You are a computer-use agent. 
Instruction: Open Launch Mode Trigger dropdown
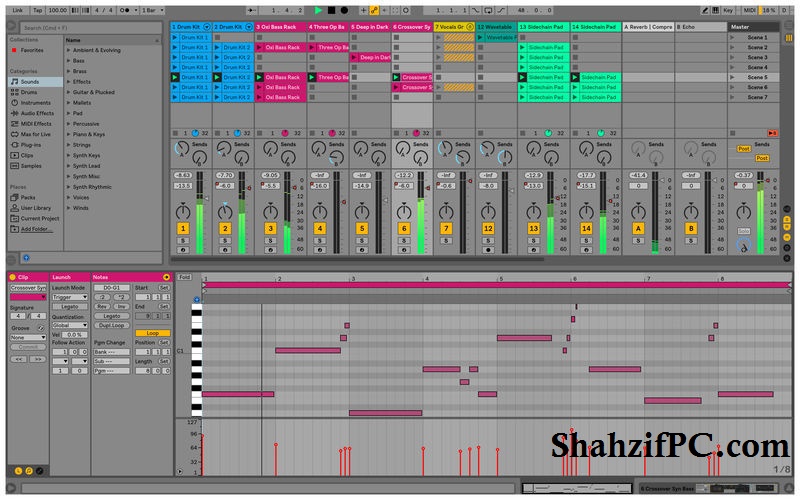tap(69, 297)
